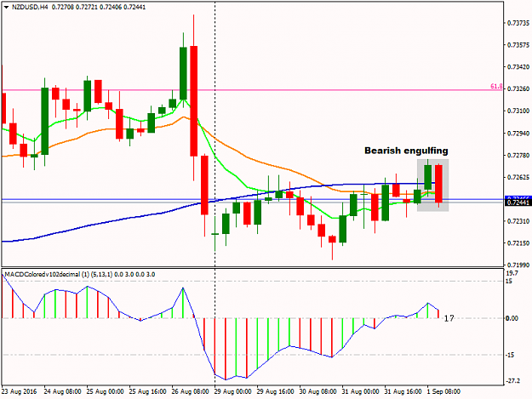
Task: Select the 0.72780 price scale label
Action: [x=518, y=155]
